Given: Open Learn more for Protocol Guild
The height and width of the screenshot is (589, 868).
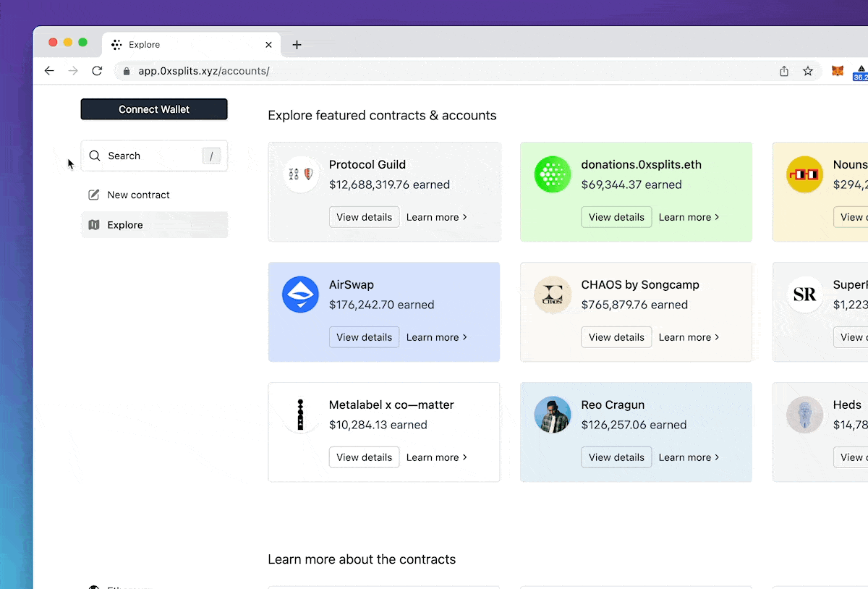Looking at the screenshot, I should 437,217.
